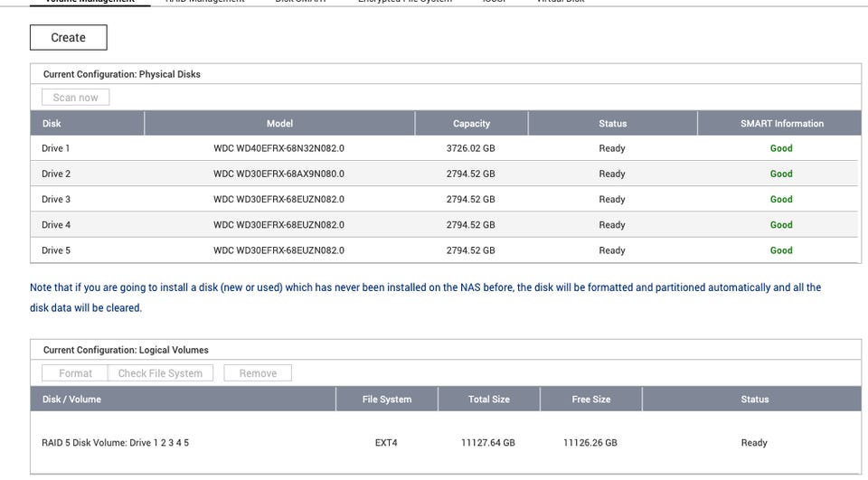Screen dimensions: 868x480
Task: Click the File System column header
Action: point(386,399)
